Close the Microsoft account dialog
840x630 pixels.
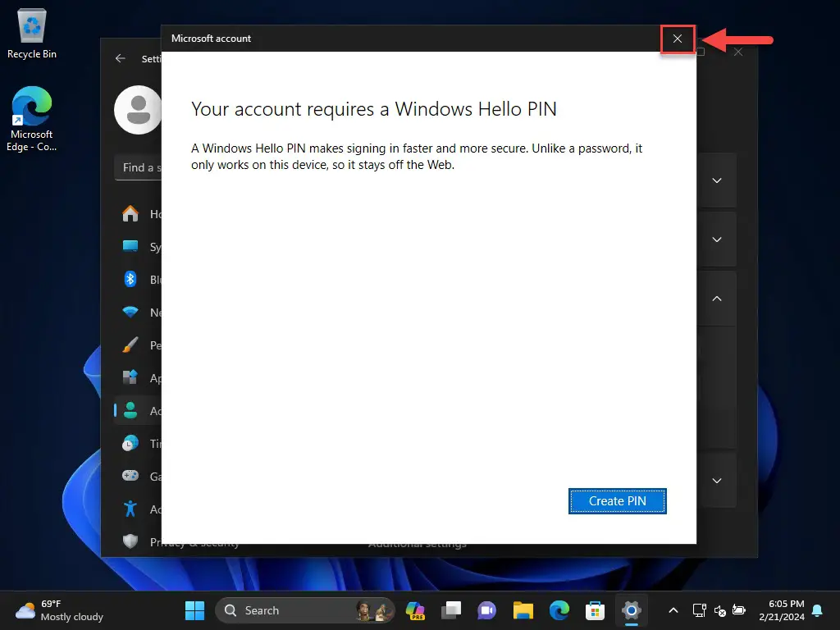677,39
